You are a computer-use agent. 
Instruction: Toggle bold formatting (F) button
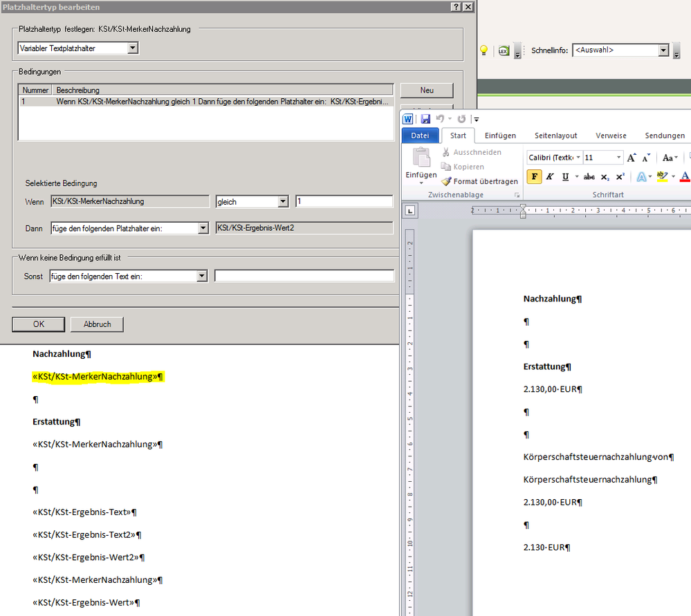pos(534,176)
